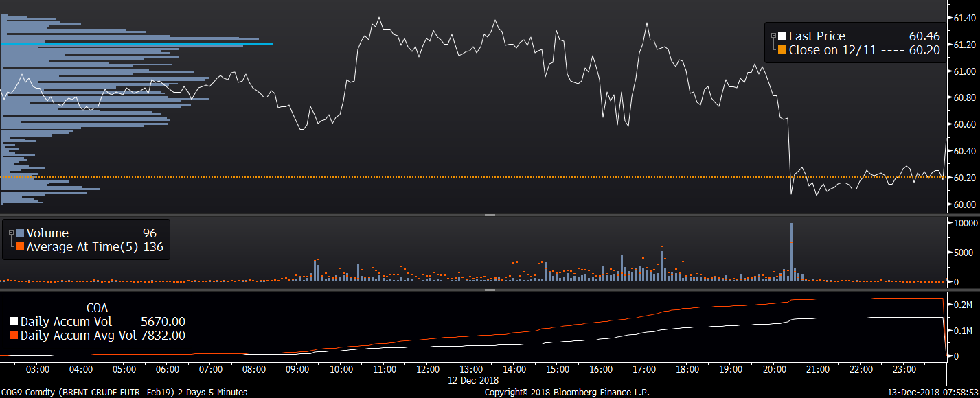Click the tallest volume spike bar
This screenshot has height=398, width=980.
[791, 252]
